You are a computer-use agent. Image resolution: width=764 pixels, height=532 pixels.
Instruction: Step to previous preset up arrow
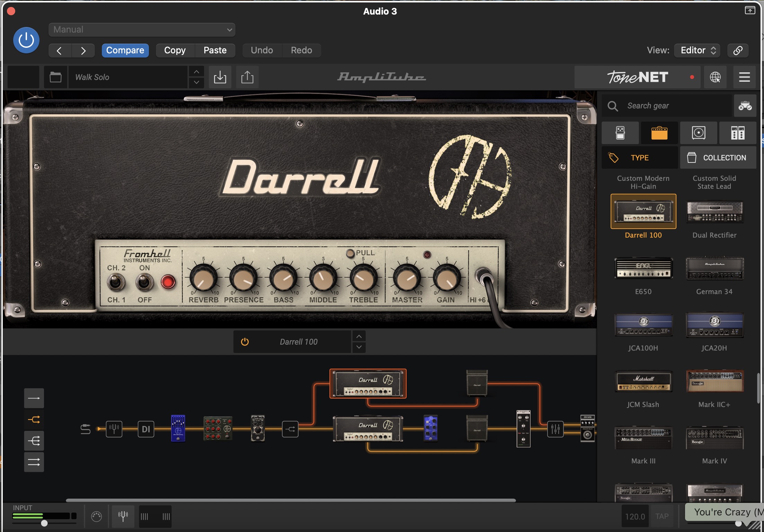[196, 72]
